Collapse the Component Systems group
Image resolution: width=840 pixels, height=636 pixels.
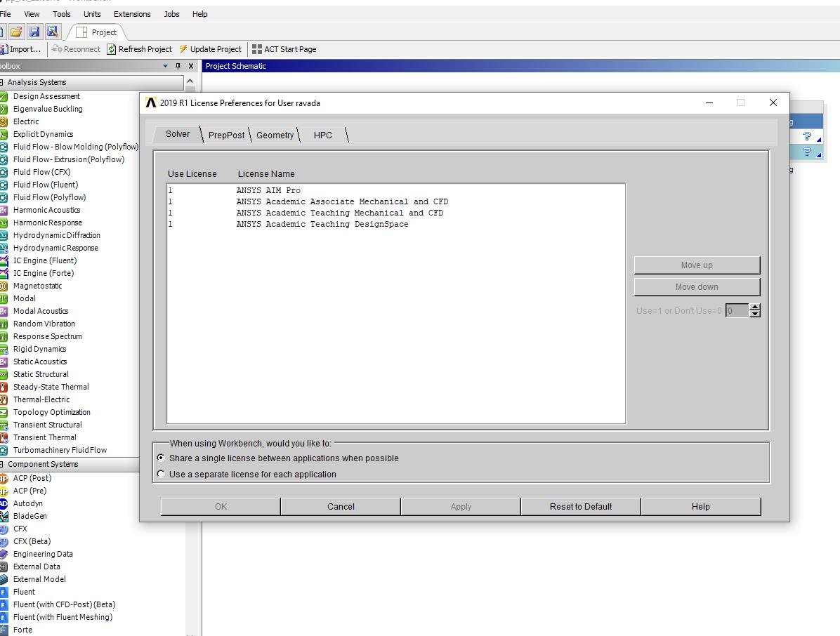(x=1, y=464)
